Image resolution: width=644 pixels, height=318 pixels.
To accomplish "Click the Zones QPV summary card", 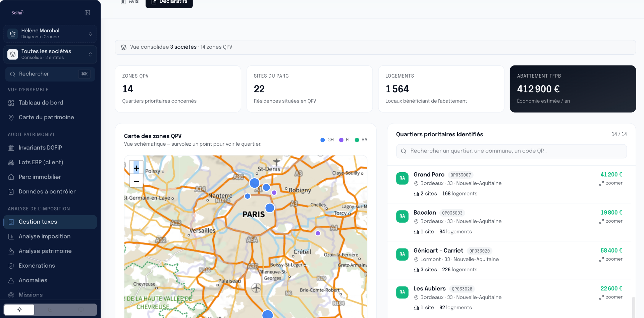I will point(178,89).
